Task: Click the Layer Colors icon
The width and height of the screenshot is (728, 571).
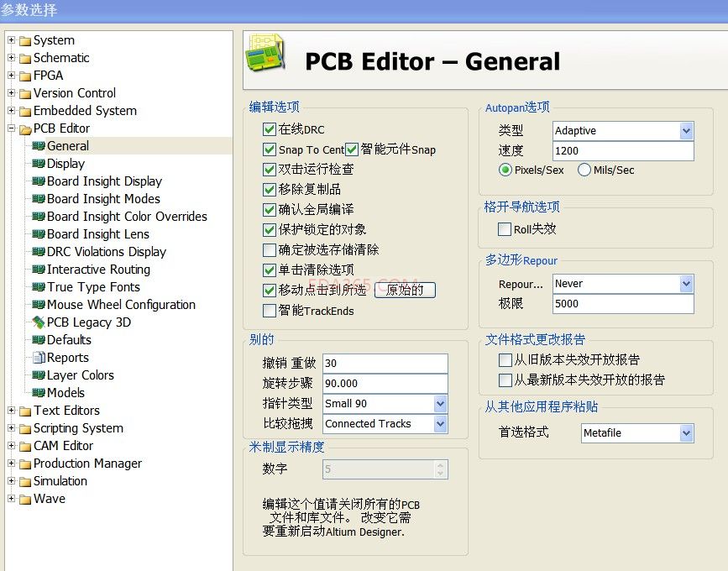Action: pyautogui.click(x=39, y=375)
